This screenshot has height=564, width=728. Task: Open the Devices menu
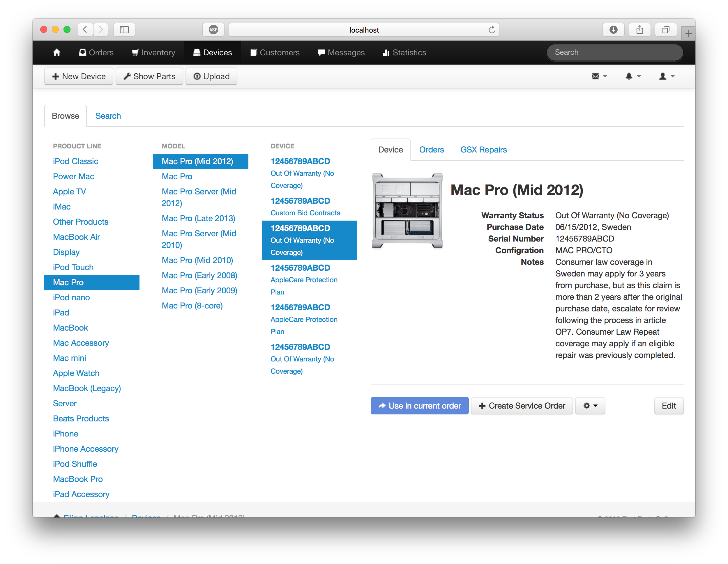pos(212,52)
